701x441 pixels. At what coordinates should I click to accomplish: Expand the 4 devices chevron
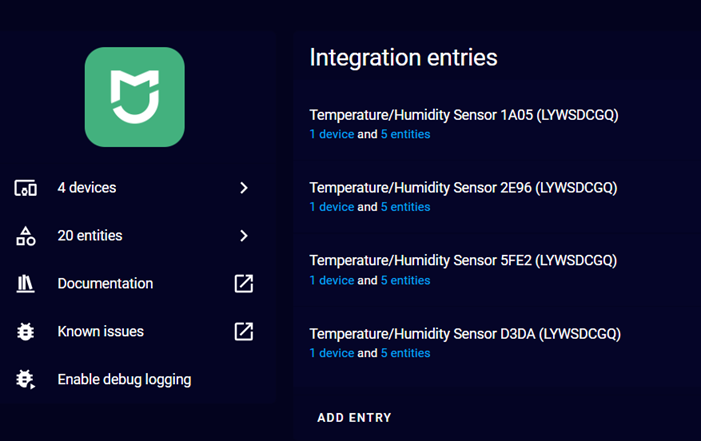(x=244, y=188)
